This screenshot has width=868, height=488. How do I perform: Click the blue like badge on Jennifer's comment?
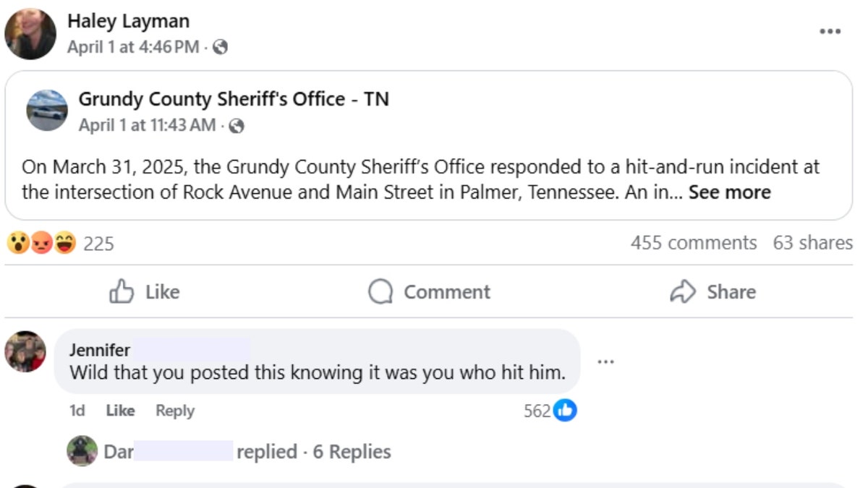click(565, 411)
